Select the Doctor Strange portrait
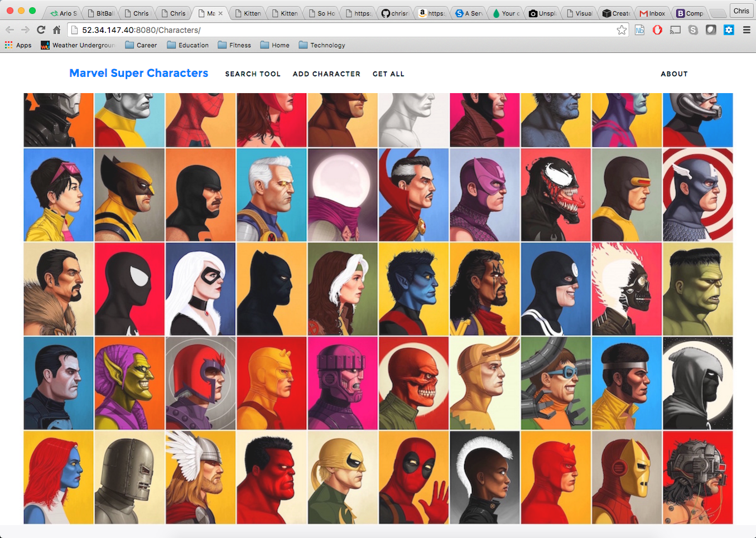Screen dimensions: 756x538 413,195
